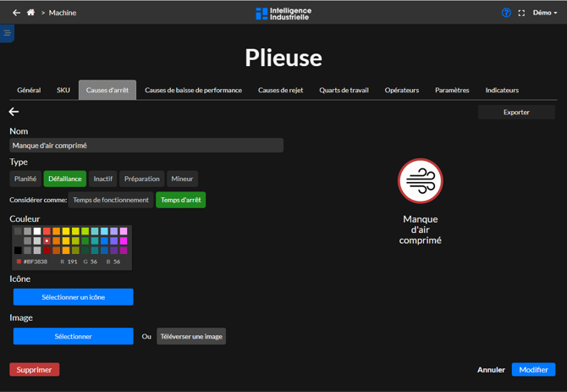The image size is (567, 392).
Task: Select the Mineur type option
Action: (182, 179)
